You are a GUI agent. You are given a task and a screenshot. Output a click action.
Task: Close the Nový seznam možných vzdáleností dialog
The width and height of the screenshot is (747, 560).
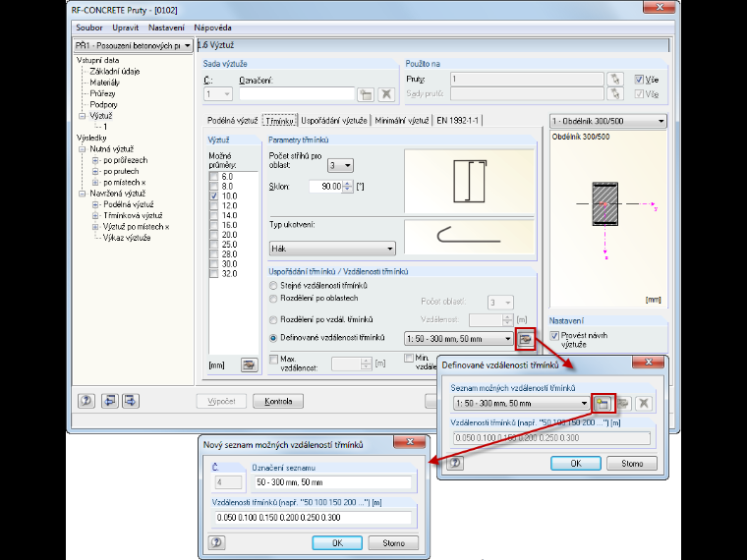410,442
